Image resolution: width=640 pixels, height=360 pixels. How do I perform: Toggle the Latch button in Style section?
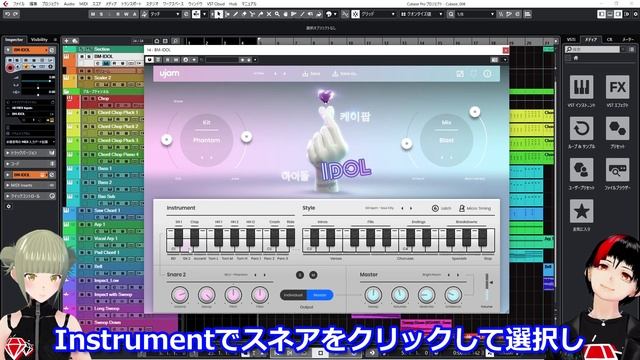(x=442, y=208)
